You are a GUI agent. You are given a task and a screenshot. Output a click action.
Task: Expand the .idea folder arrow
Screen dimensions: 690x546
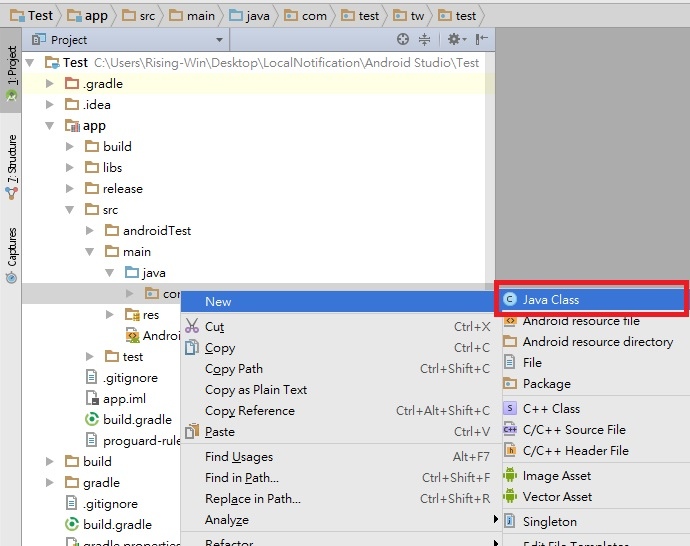coord(50,105)
